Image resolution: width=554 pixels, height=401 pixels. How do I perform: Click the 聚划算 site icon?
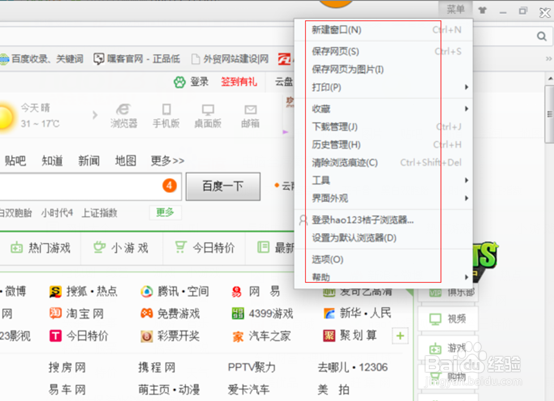329,336
